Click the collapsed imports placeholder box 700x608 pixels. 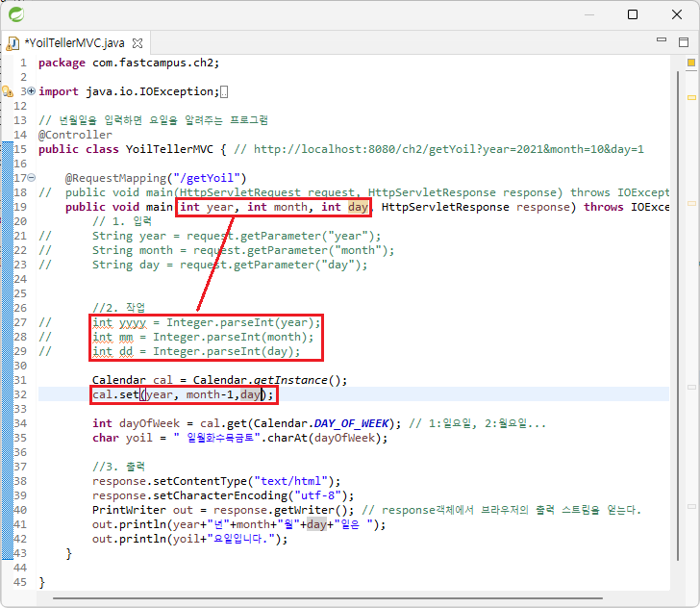pyautogui.click(x=224, y=92)
